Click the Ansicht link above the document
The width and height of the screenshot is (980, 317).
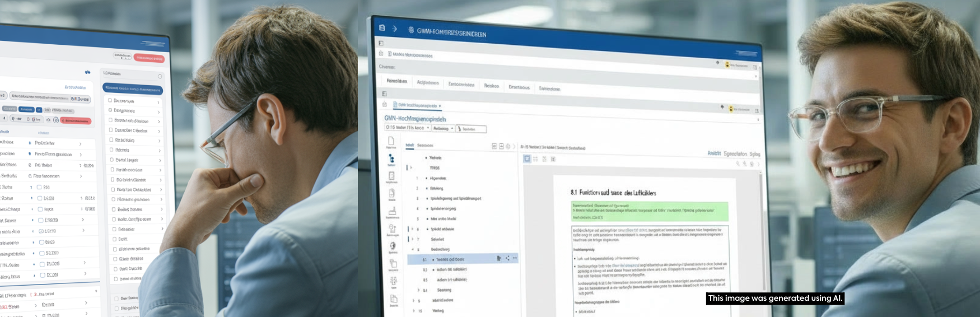click(x=714, y=153)
